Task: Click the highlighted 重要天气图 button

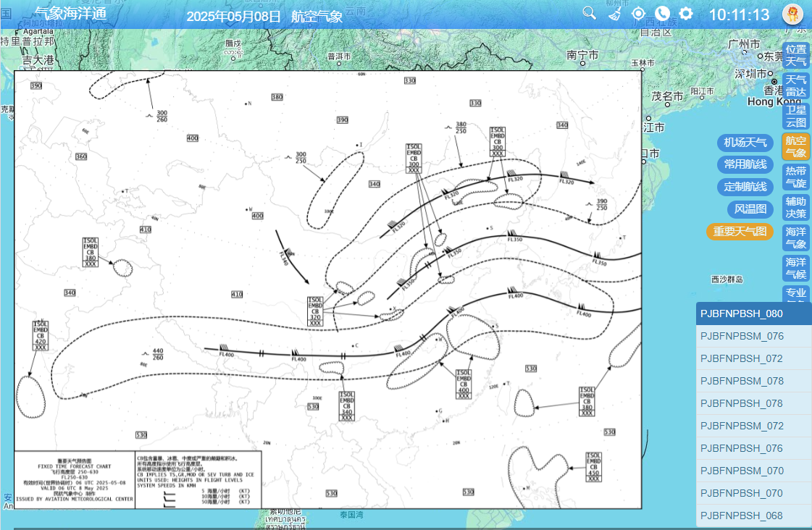Action: click(x=740, y=232)
